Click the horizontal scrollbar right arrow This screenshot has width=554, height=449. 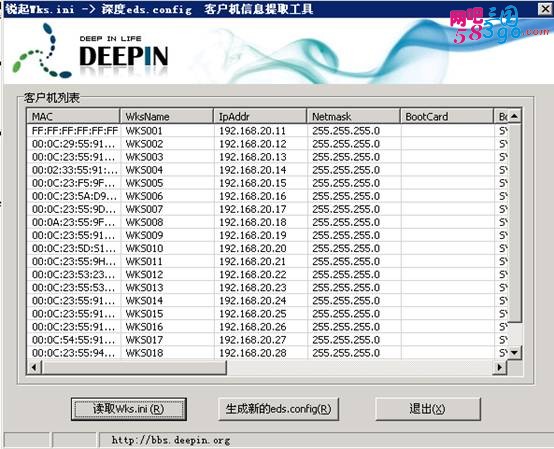tap(500, 367)
